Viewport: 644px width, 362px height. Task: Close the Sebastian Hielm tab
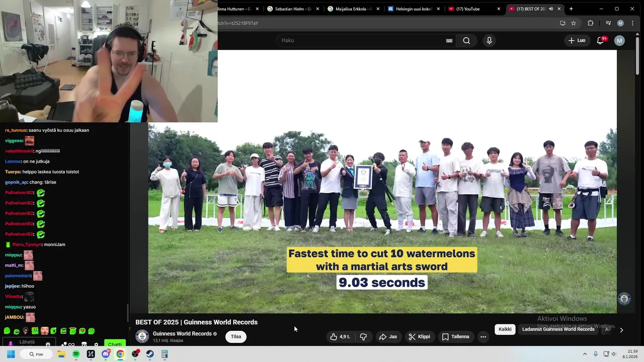[x=317, y=9]
